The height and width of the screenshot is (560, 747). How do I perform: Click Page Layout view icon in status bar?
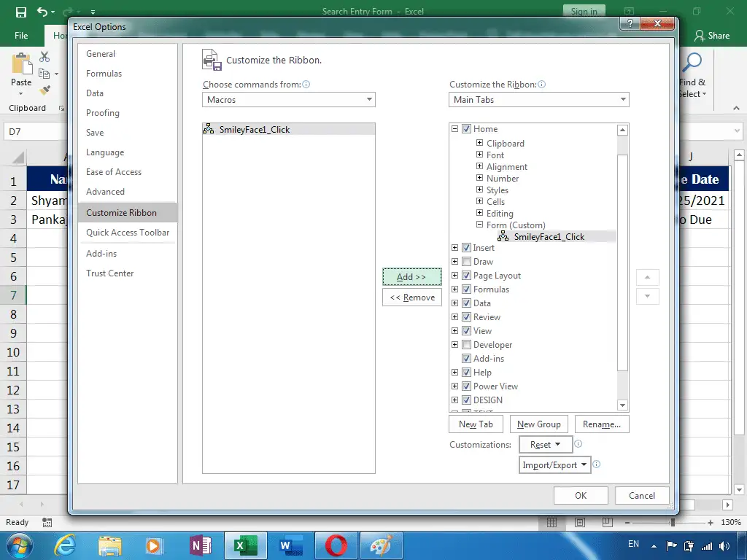(580, 522)
